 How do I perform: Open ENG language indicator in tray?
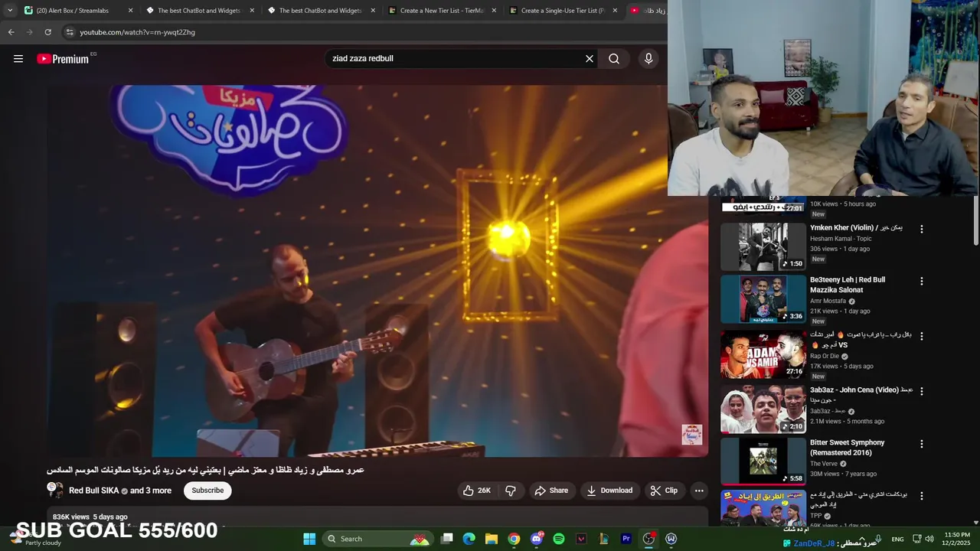(897, 539)
